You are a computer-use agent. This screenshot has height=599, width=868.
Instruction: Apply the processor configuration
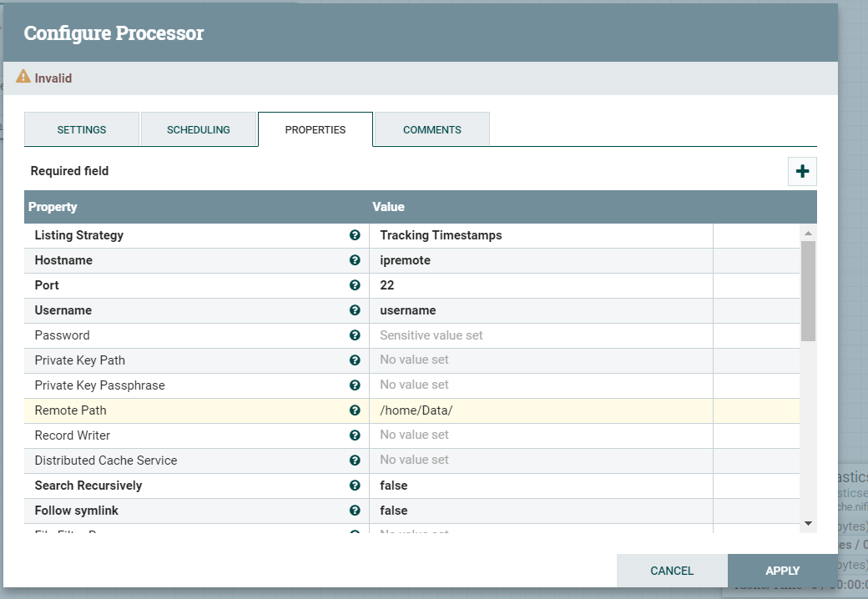[782, 571]
